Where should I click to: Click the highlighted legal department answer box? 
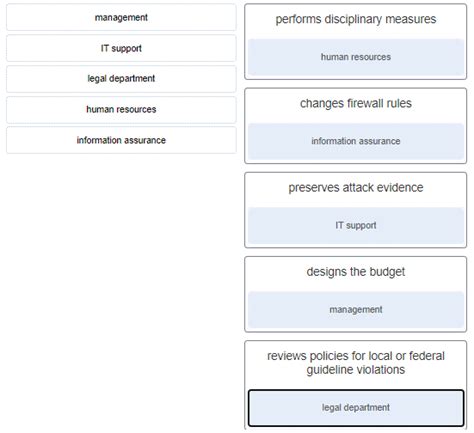coord(356,408)
